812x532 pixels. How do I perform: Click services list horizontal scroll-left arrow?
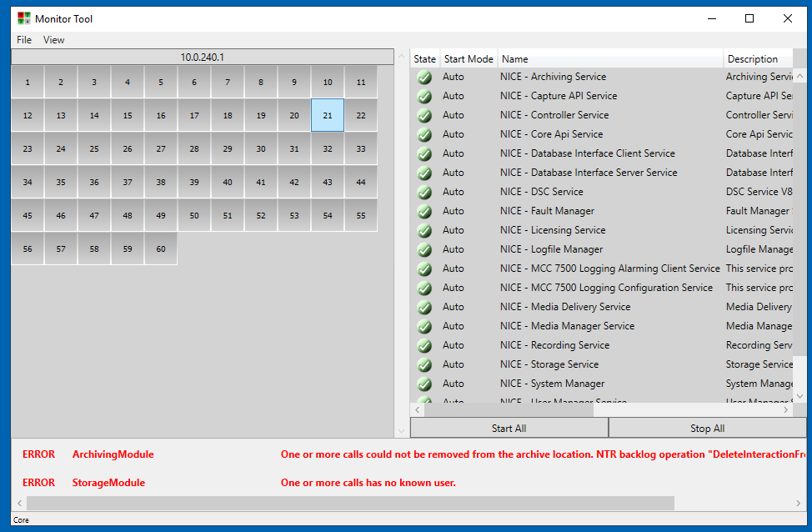click(418, 409)
